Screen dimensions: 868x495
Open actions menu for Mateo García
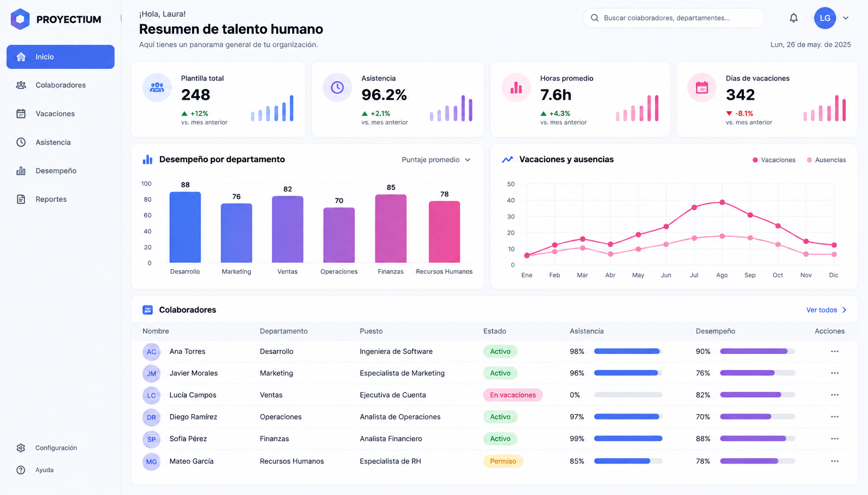(x=834, y=461)
